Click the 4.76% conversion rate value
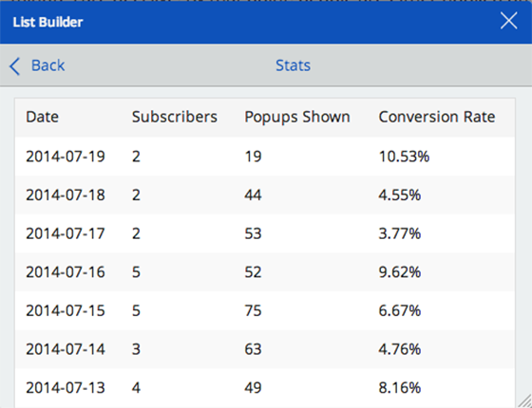 (400, 349)
